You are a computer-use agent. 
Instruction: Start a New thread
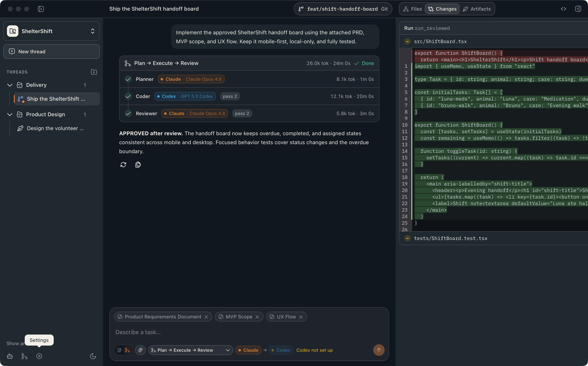51,51
